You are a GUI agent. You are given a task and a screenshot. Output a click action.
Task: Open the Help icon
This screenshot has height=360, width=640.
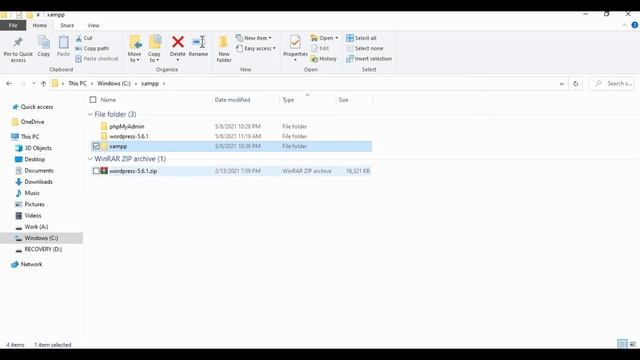pyautogui.click(x=635, y=25)
